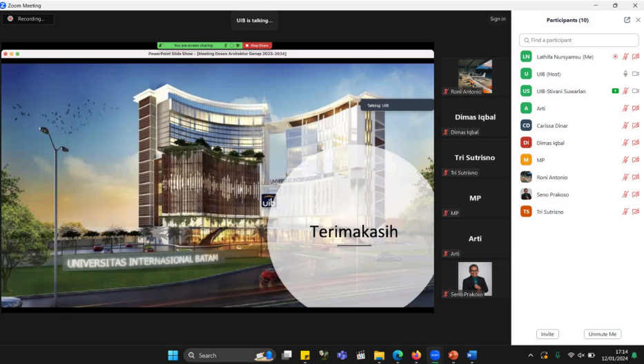Click camera-off icon in Arti's row
Image resolution: width=644 pixels, height=364 pixels.
[x=636, y=108]
